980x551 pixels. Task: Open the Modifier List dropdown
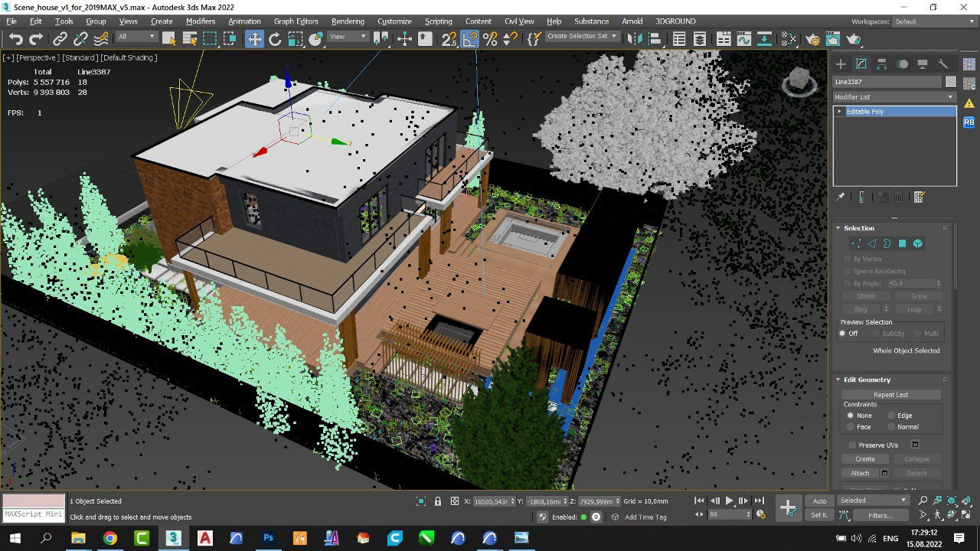pyautogui.click(x=894, y=97)
